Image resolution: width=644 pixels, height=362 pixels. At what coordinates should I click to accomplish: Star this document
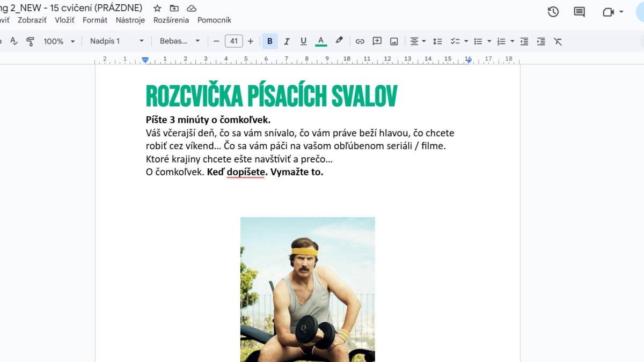157,8
